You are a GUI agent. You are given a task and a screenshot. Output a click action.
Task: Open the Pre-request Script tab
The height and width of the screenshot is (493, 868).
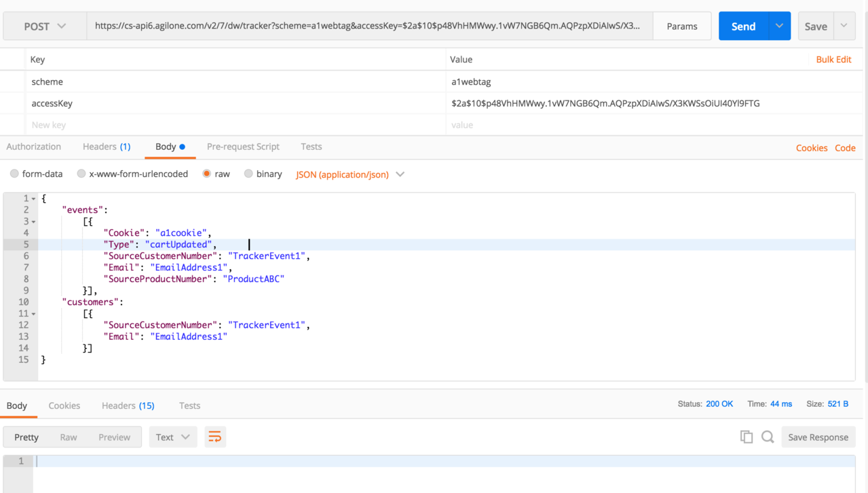pos(243,146)
